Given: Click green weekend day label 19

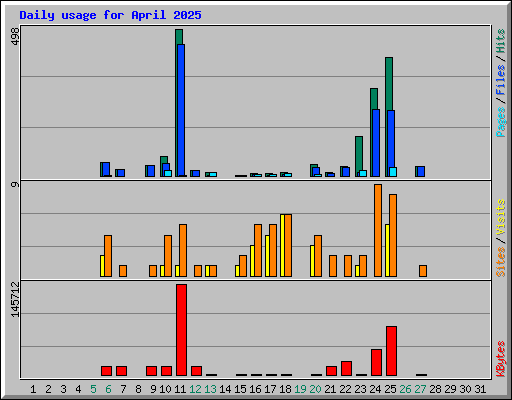Looking at the screenshot, I should coord(300,389).
